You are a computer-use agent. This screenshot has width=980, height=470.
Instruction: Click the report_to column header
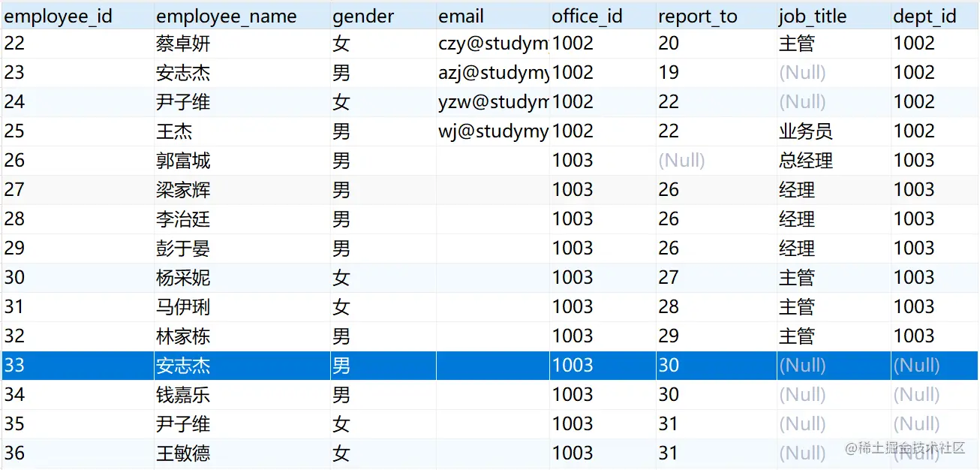click(717, 16)
